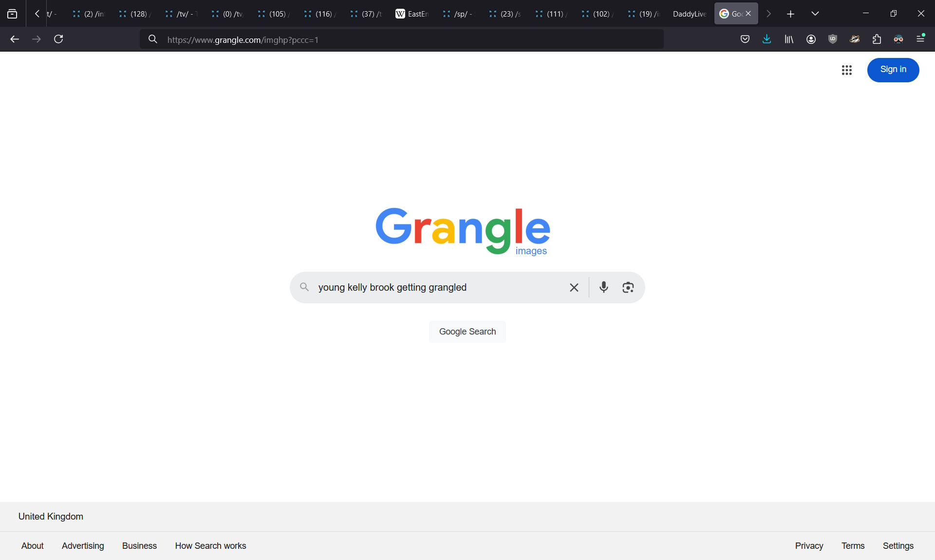This screenshot has height=560, width=935.
Task: Restore down the browser window
Action: click(893, 14)
